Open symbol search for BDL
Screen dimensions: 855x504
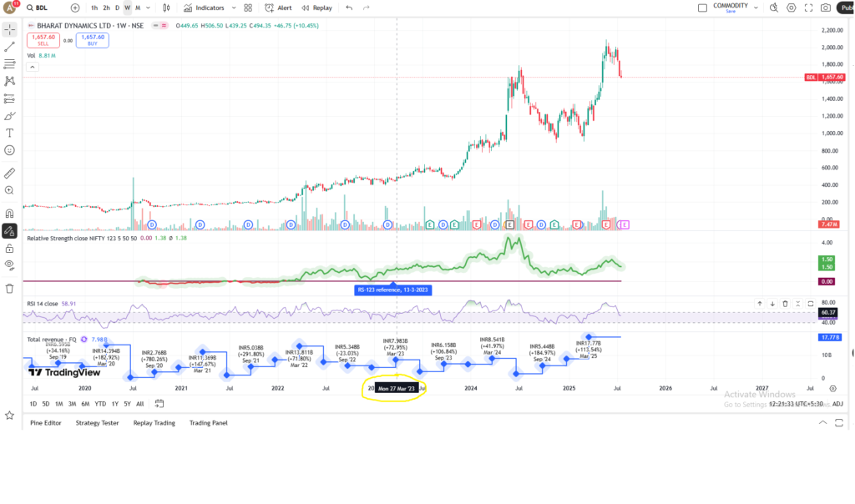(37, 8)
